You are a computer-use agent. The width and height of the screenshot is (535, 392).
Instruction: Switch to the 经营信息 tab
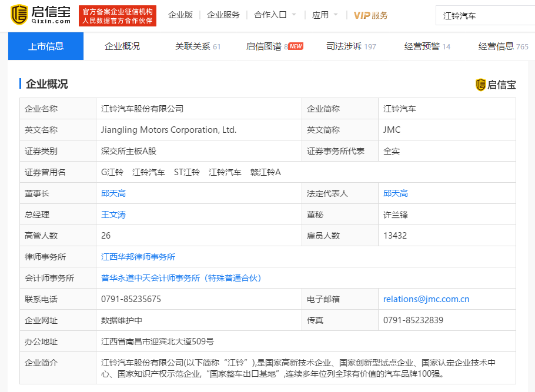pos(503,46)
